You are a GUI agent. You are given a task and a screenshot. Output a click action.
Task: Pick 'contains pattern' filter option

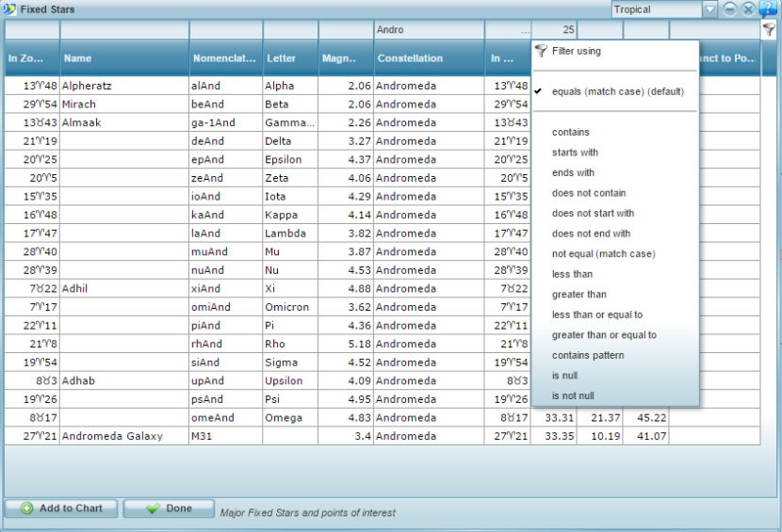pos(588,356)
